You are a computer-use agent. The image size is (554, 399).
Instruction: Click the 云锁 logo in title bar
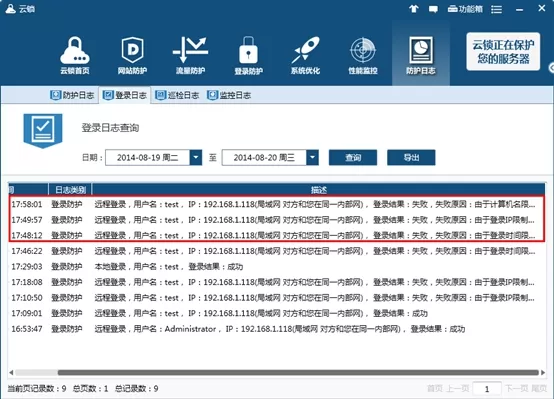coord(20,8)
